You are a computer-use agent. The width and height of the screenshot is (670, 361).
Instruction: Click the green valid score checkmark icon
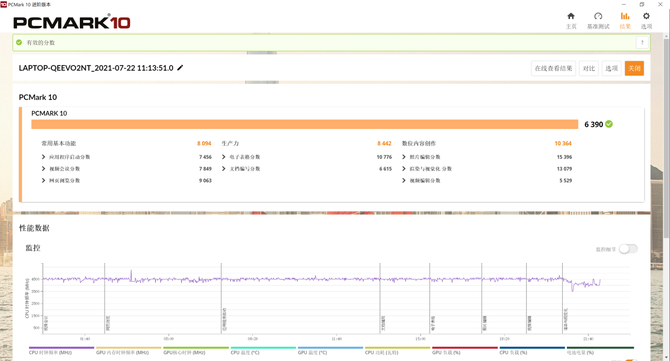19,42
